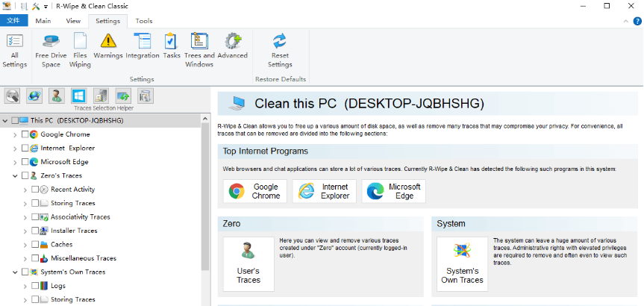Open Tasks settings
Screen dimensions: 644x306
point(172,46)
